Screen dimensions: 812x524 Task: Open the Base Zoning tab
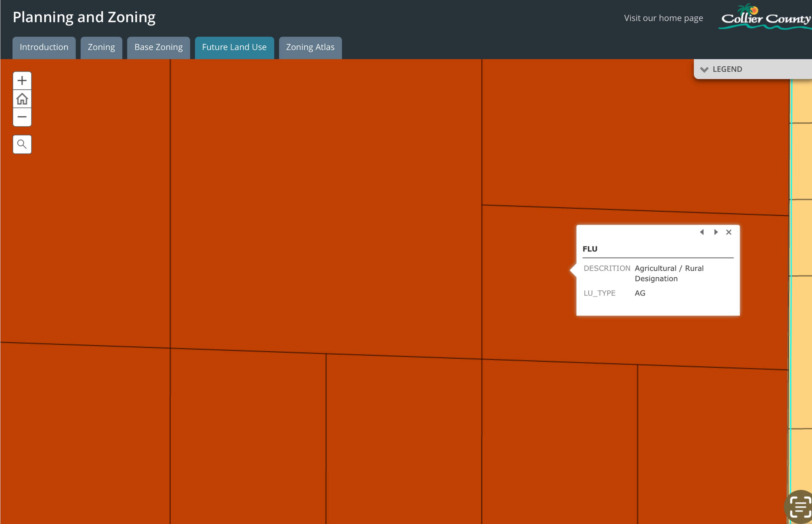click(159, 47)
